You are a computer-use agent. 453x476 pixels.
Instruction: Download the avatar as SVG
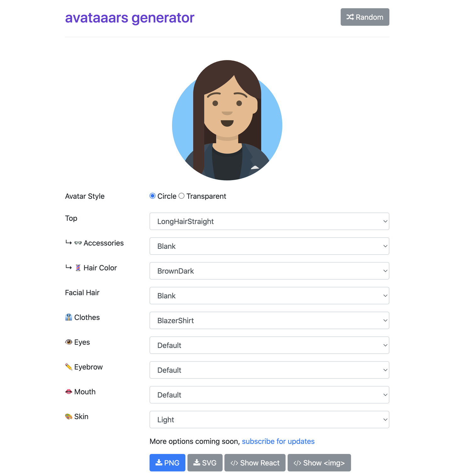coord(205,463)
